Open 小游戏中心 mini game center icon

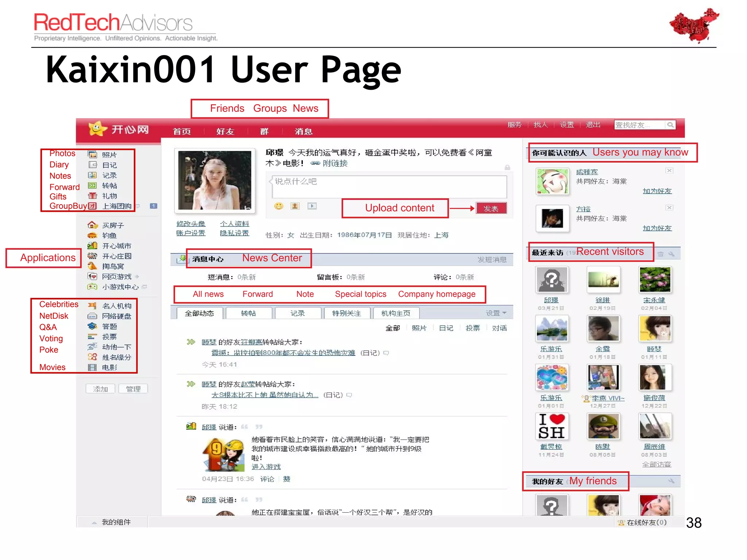[92, 287]
